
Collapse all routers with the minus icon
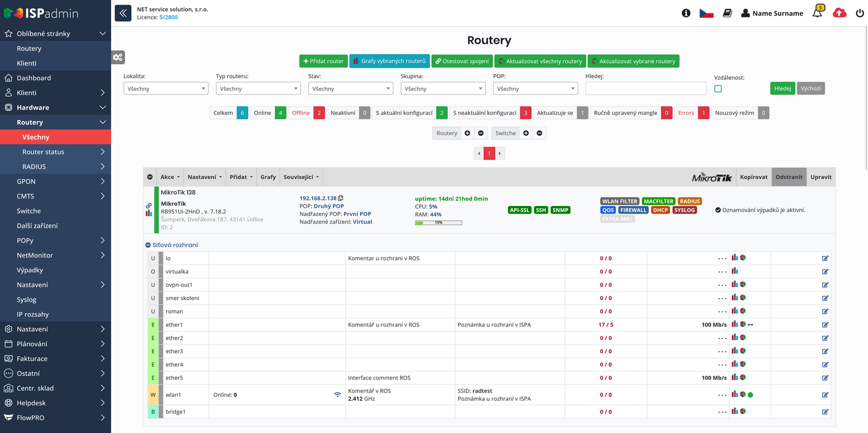[481, 133]
